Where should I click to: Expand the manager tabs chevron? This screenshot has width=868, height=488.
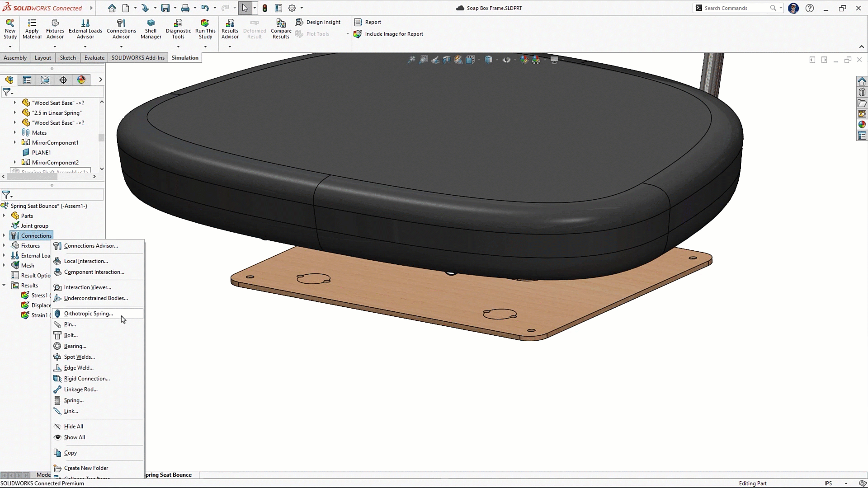point(100,80)
